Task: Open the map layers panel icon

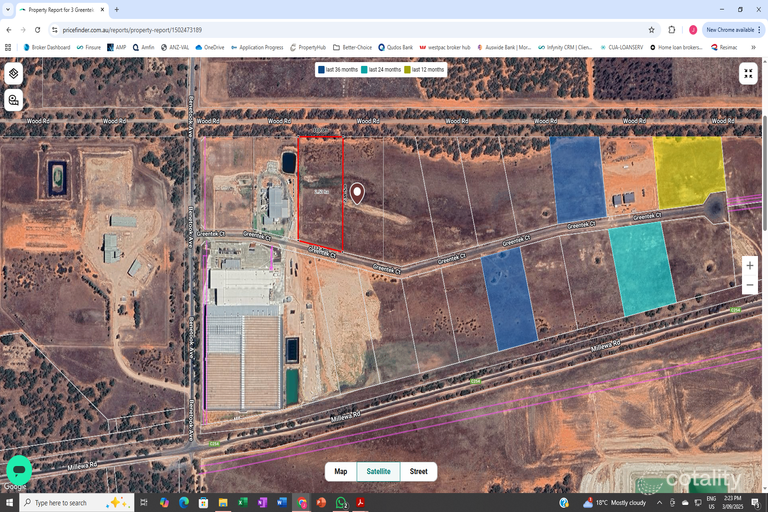Action: tap(13, 74)
